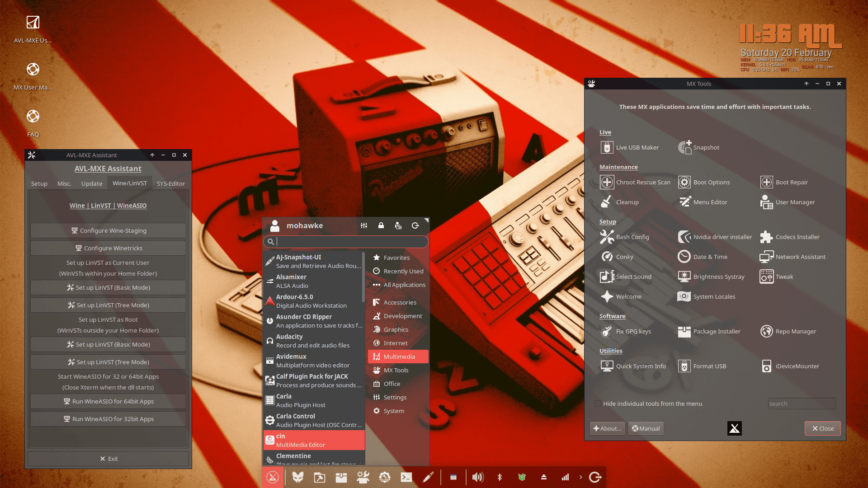Roll up the AVL-MXE Assistant window
Image resolution: width=868 pixels, height=488 pixels.
pos(152,155)
